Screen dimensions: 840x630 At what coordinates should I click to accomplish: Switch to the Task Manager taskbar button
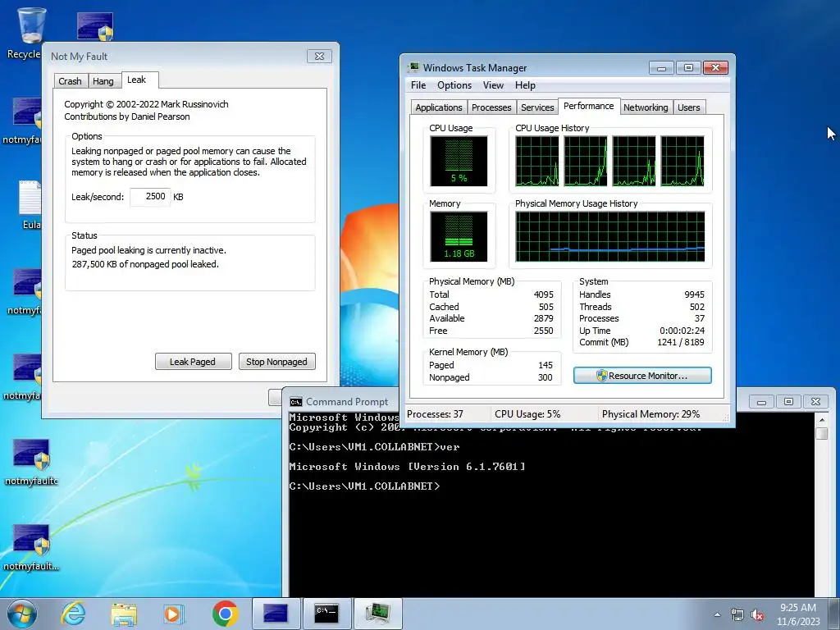point(378,614)
